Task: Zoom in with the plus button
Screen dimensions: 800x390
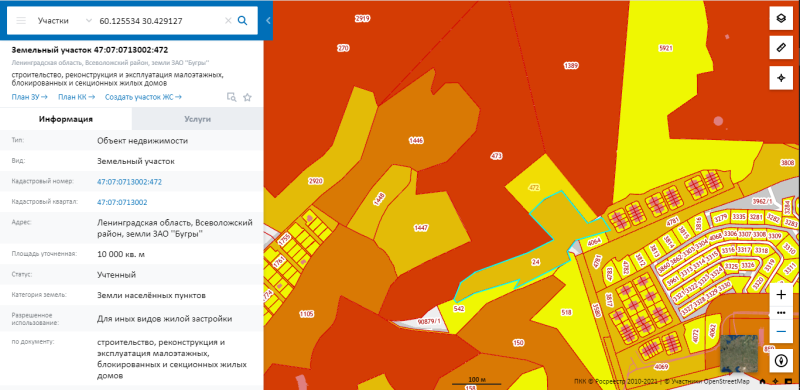Action: [781, 295]
